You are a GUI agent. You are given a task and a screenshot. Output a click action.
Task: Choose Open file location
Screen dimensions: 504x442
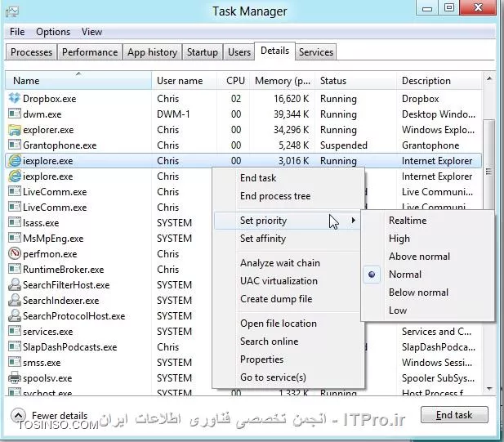tap(279, 323)
